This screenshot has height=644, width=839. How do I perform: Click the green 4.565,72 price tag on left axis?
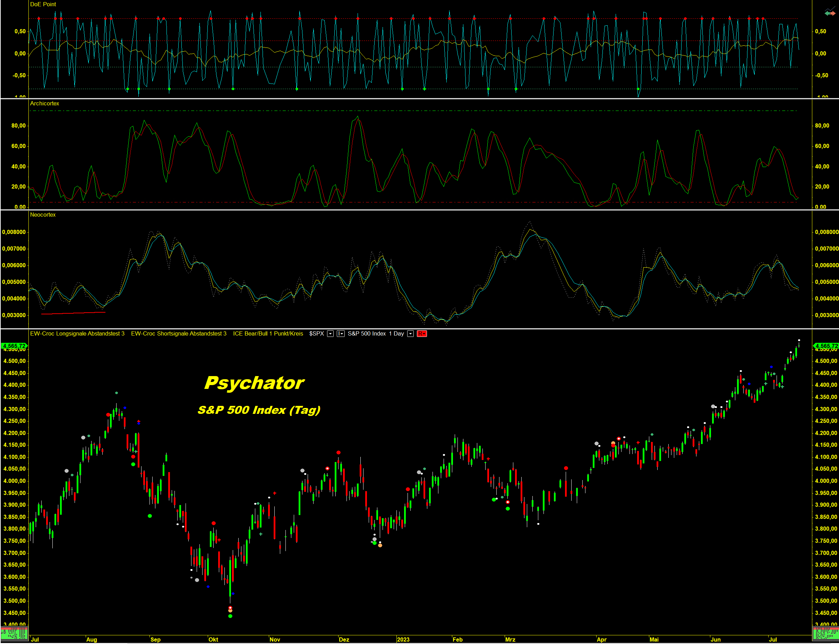click(x=14, y=346)
